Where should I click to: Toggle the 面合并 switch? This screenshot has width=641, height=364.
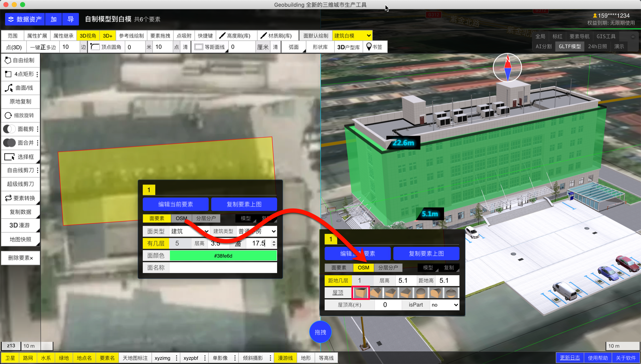9,143
